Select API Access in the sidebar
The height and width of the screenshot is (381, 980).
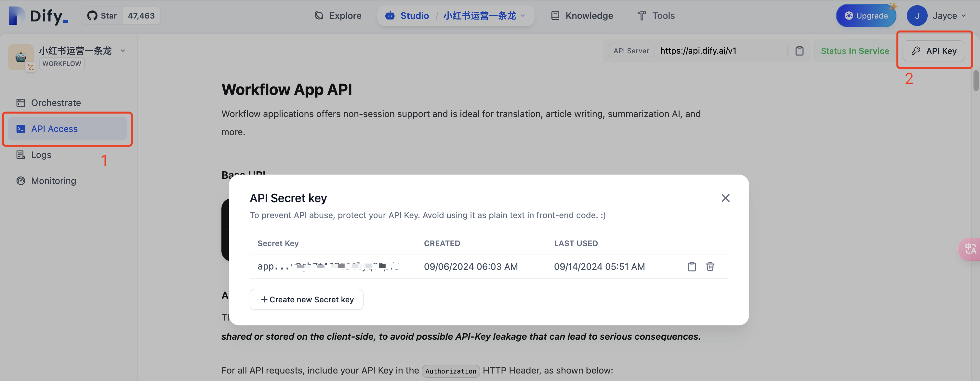(x=67, y=129)
